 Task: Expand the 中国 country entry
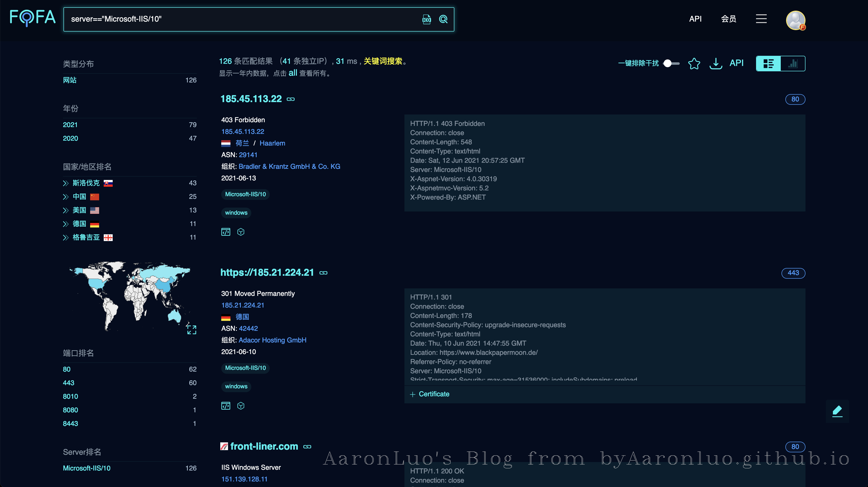coord(66,197)
